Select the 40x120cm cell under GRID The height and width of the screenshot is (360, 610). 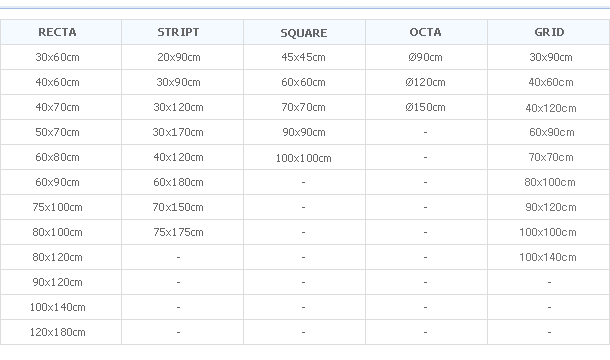tap(549, 107)
